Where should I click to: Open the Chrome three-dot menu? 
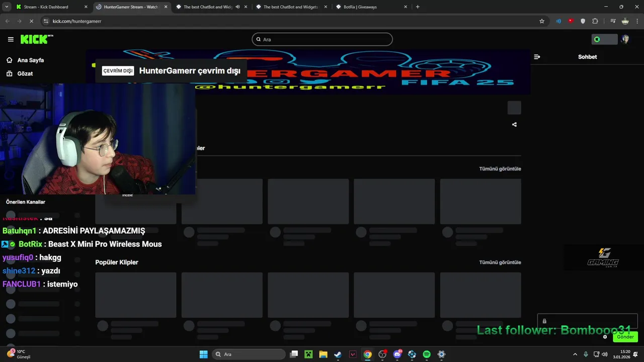pos(637,21)
